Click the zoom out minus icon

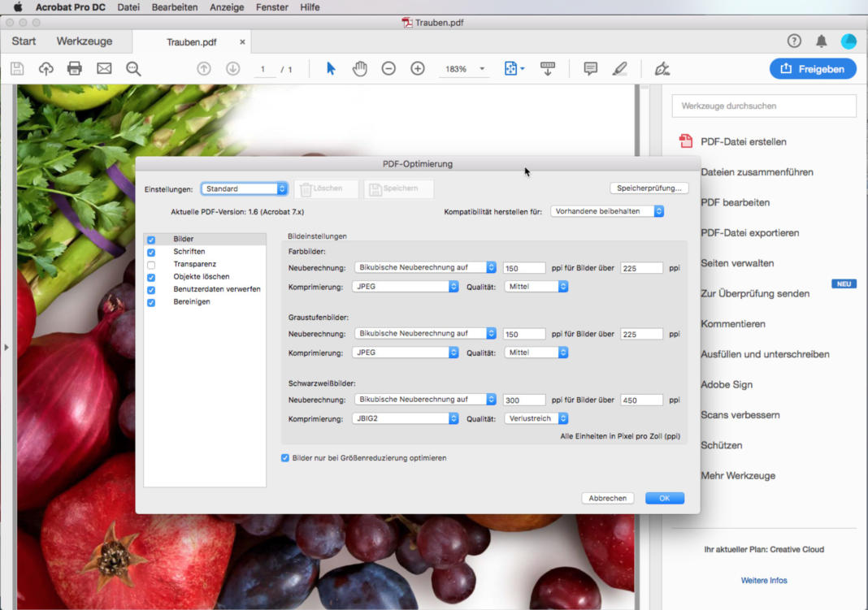tap(388, 69)
